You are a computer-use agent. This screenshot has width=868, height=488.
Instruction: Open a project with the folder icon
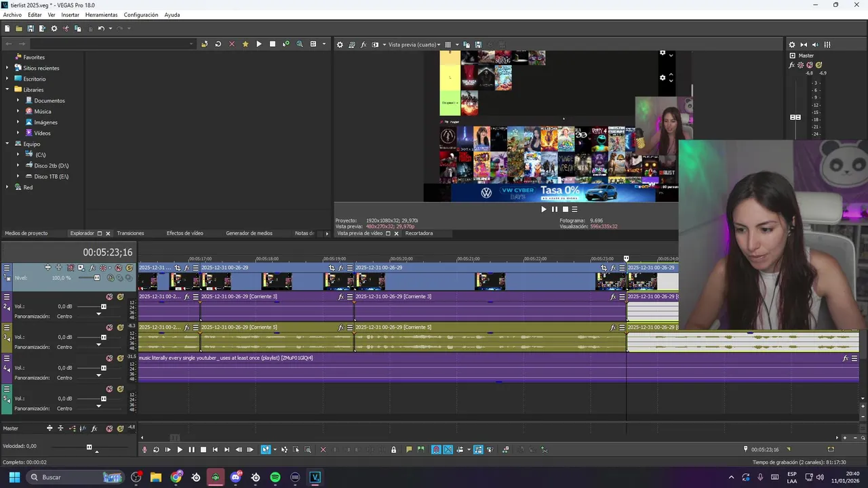pos(19,28)
